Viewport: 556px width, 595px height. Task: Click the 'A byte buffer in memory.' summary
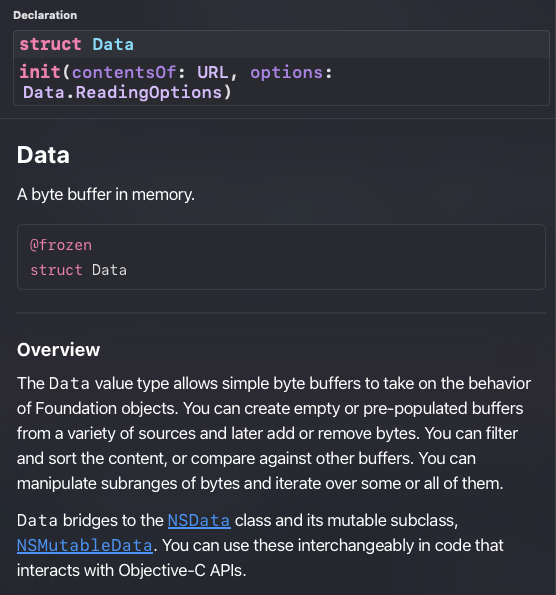click(106, 194)
